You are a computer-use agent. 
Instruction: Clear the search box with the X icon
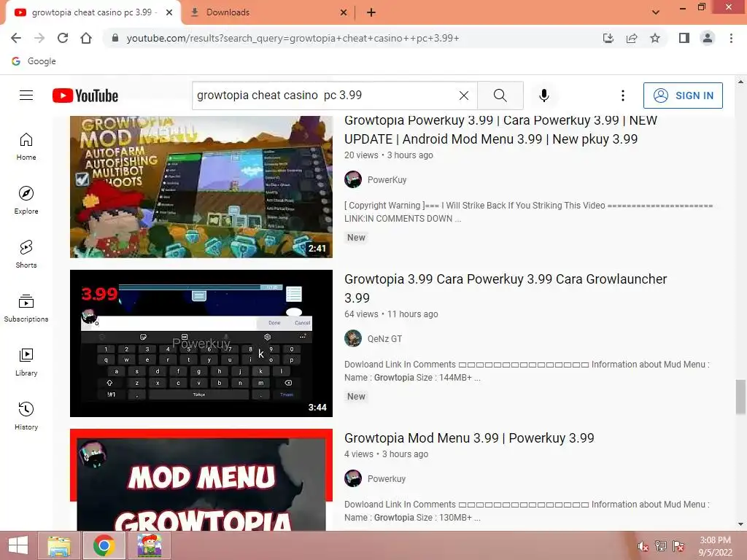[463, 96]
